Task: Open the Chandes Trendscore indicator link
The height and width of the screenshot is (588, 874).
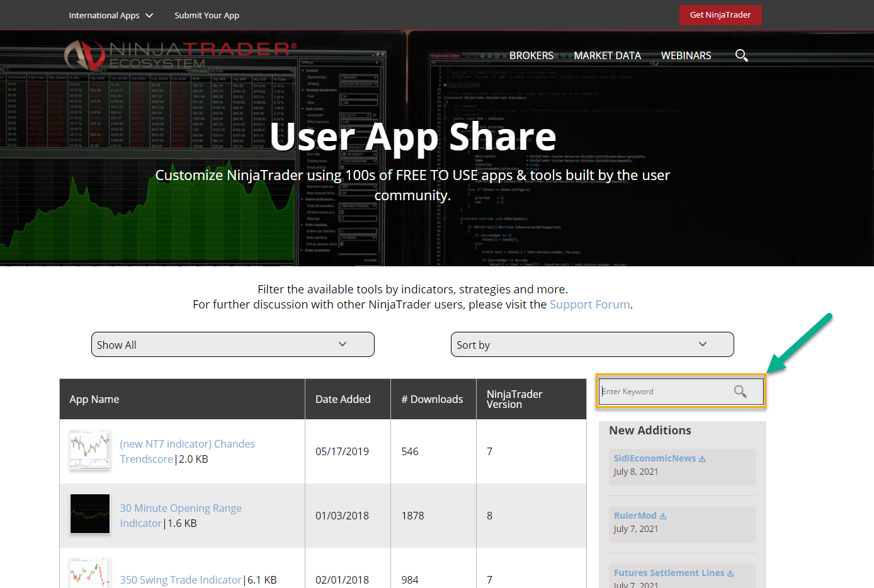Action: point(188,451)
